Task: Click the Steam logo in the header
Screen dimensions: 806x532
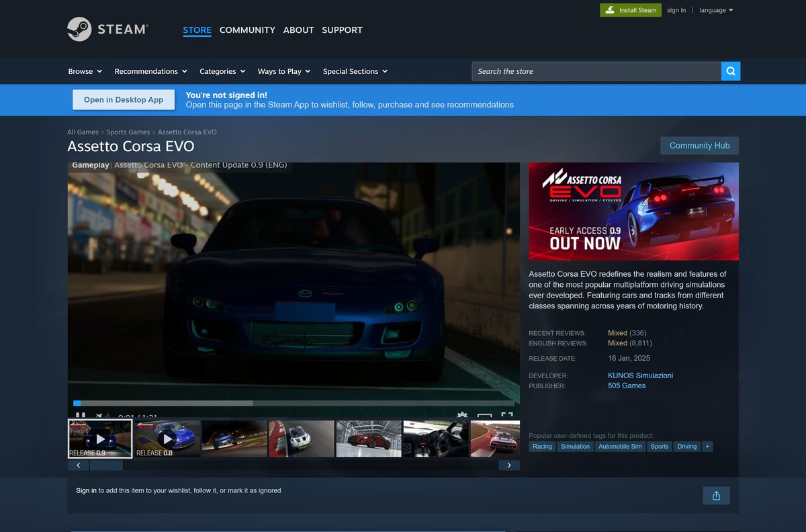Action: click(x=107, y=30)
